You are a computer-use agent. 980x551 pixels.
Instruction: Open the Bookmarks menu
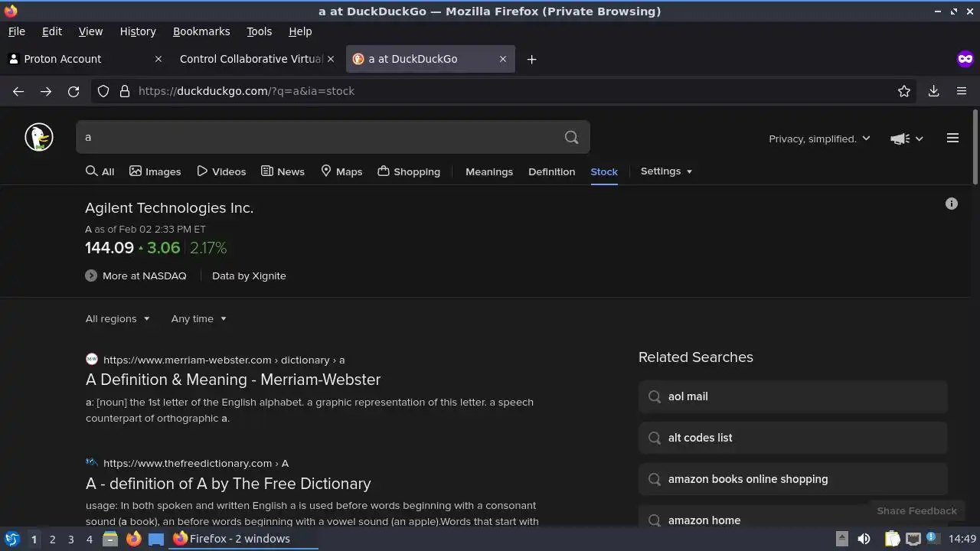[x=201, y=31]
